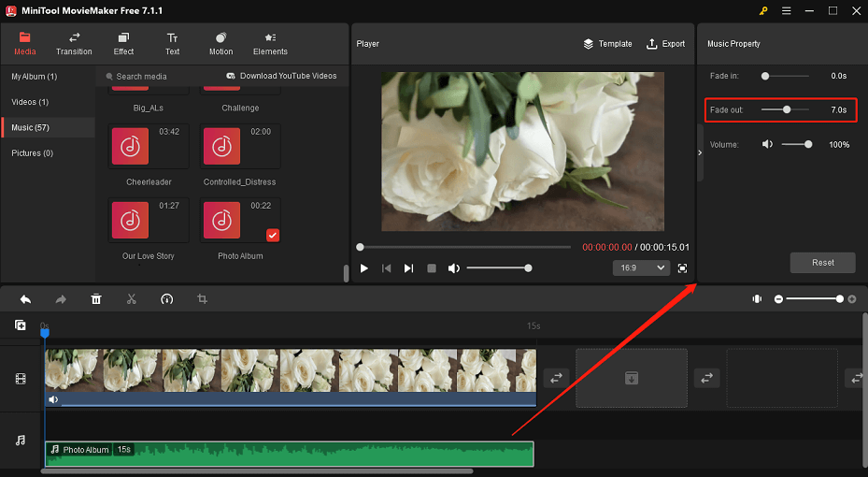Viewport: 868px width, 477px height.
Task: Go to previous frame
Action: pos(387,268)
